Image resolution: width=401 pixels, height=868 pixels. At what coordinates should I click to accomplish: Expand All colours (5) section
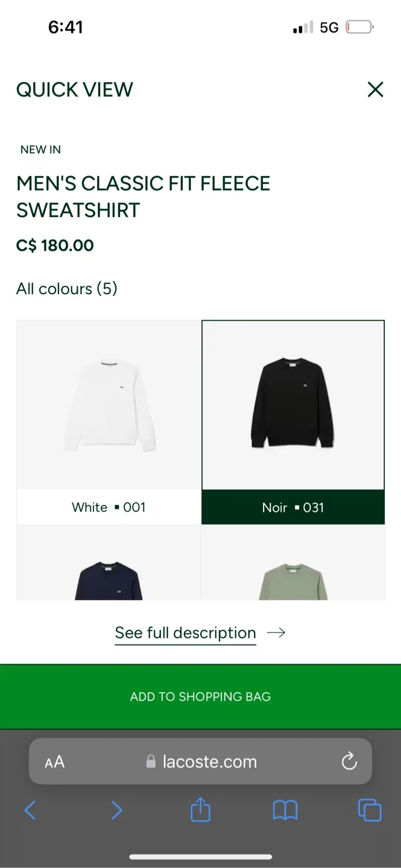coord(66,289)
